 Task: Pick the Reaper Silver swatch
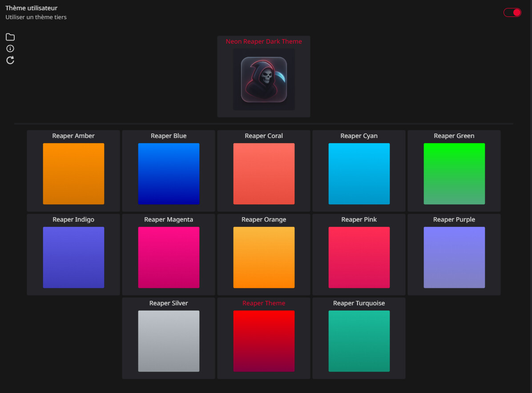coord(169,341)
